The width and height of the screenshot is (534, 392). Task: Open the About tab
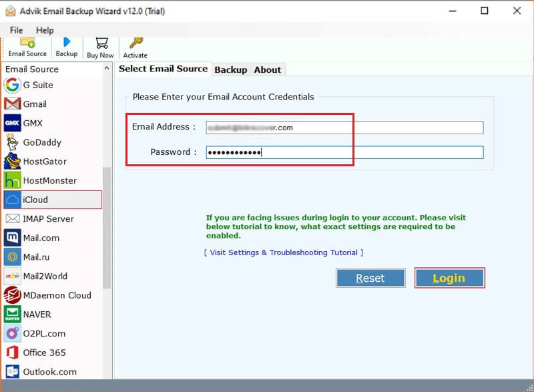point(268,70)
